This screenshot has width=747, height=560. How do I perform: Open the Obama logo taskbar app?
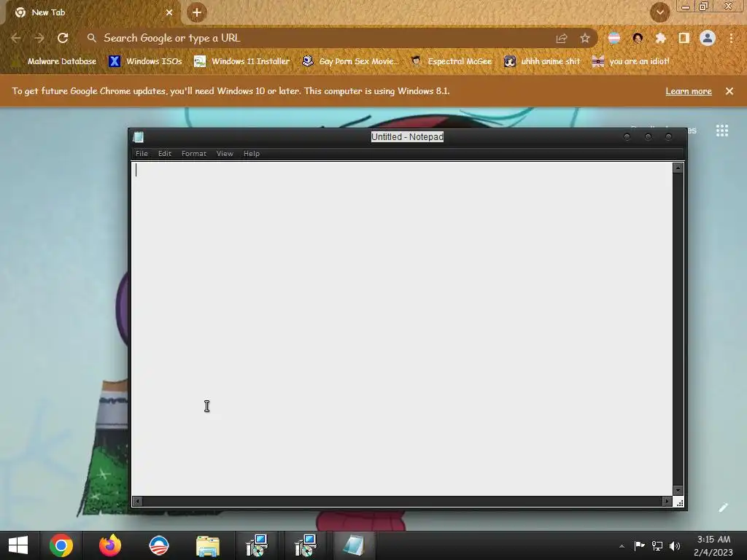[158, 545]
